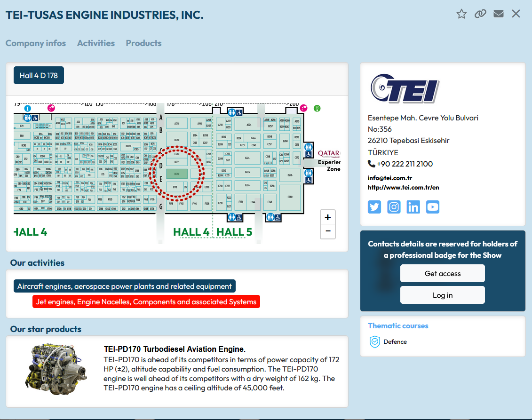Click the Thematic courses heading
The image size is (532, 420).
tap(398, 325)
